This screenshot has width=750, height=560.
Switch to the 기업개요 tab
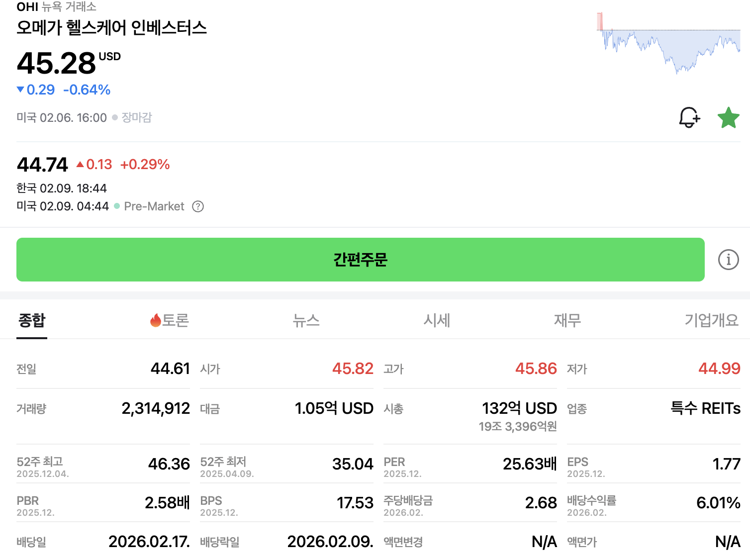712,320
